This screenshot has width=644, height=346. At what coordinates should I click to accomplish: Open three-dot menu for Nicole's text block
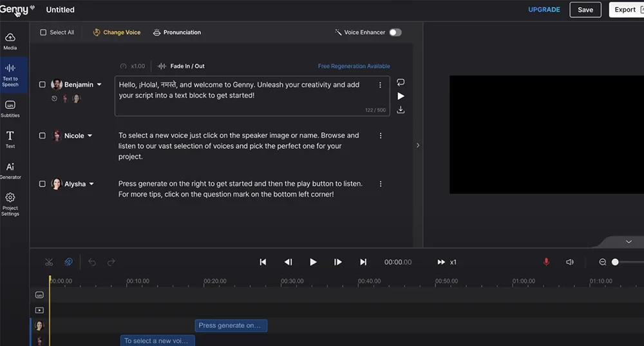tap(381, 136)
